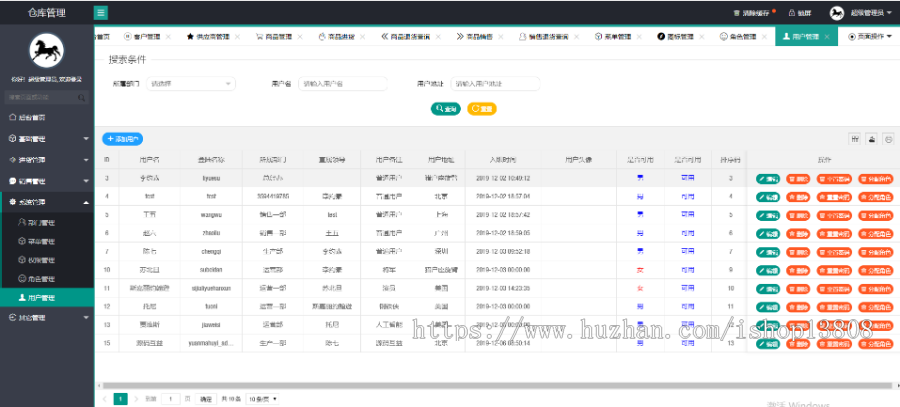This screenshot has height=407, width=900.
Task: Expand the 其它管理 sidebar group arrow
Action: (x=86, y=317)
